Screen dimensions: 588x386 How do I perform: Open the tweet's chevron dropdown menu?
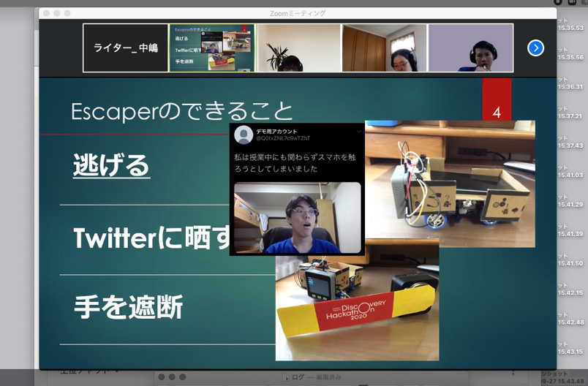click(358, 132)
